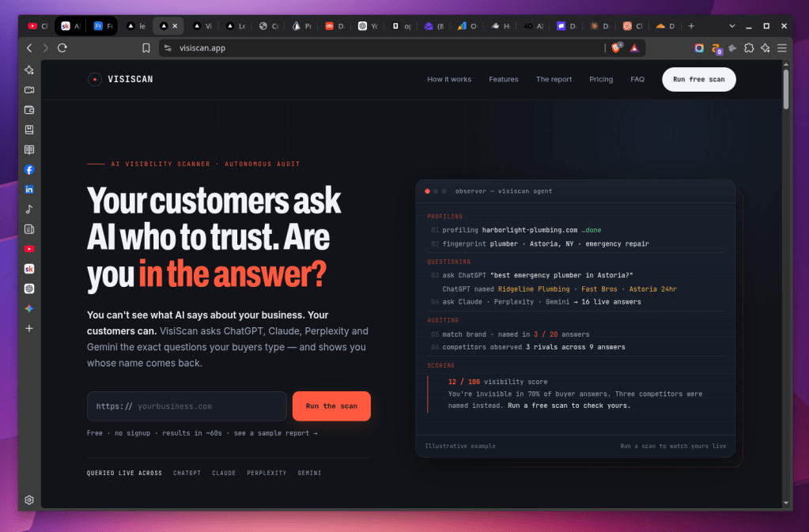Open the Extensions puzzle-piece menu
Image resolution: width=809 pixels, height=532 pixels.
click(x=749, y=48)
